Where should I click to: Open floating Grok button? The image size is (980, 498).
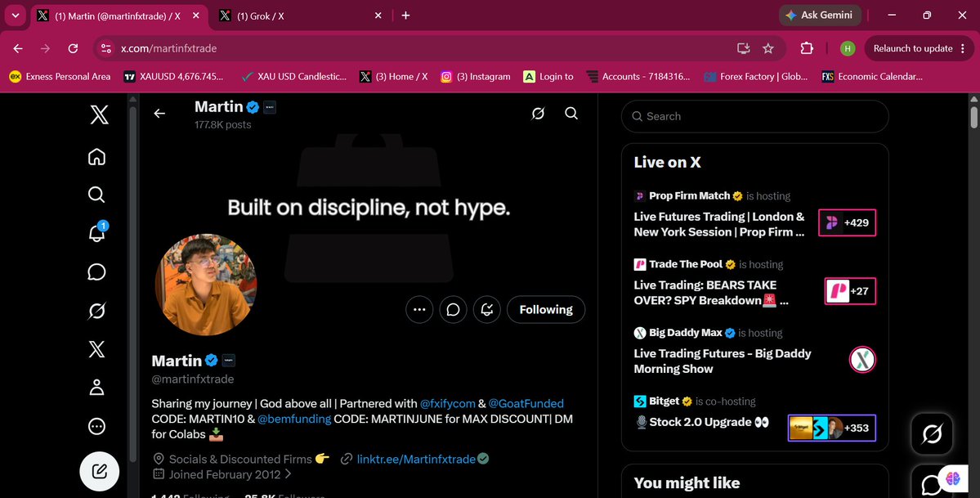[932, 433]
